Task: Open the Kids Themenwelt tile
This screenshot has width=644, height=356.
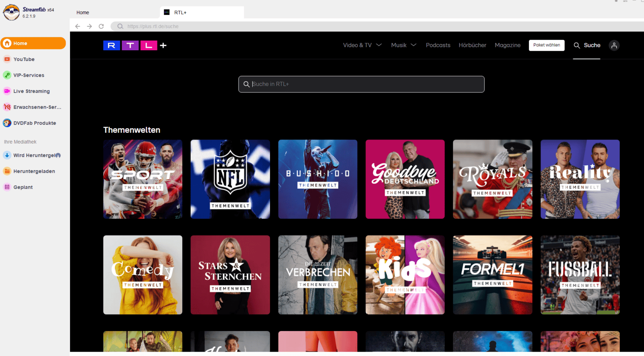Action: pos(405,275)
